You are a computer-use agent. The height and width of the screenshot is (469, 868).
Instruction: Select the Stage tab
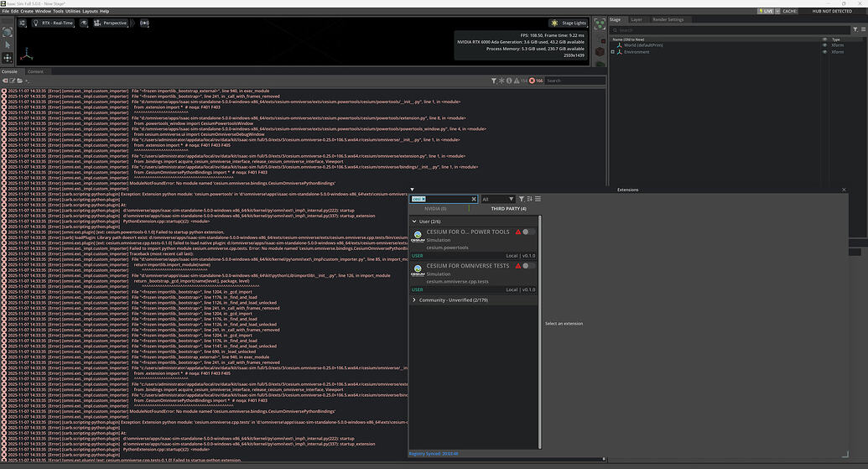click(x=615, y=19)
